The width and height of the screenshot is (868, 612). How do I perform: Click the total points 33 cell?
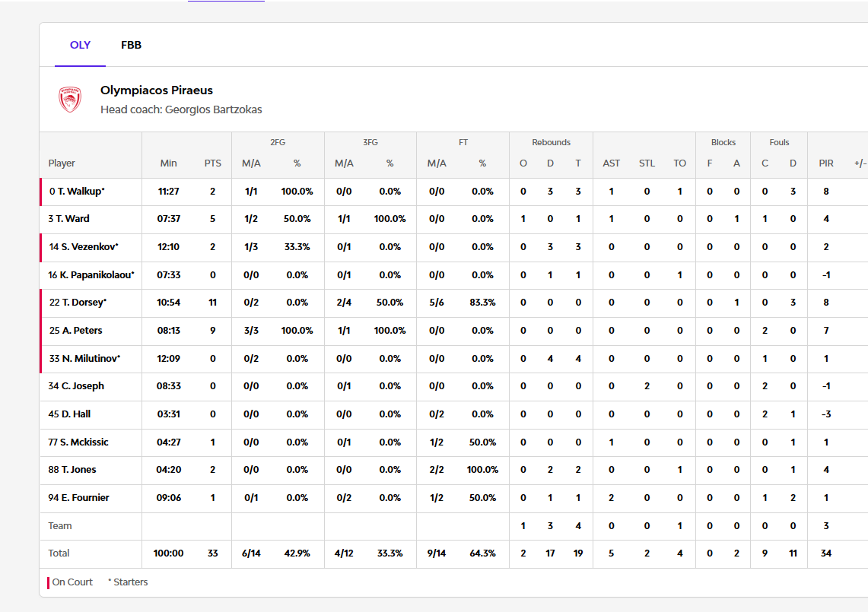pyautogui.click(x=212, y=553)
